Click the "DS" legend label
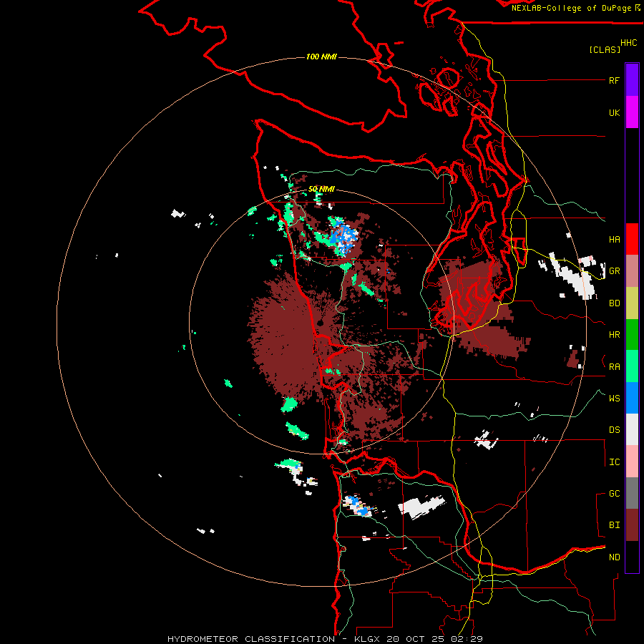 point(614,430)
